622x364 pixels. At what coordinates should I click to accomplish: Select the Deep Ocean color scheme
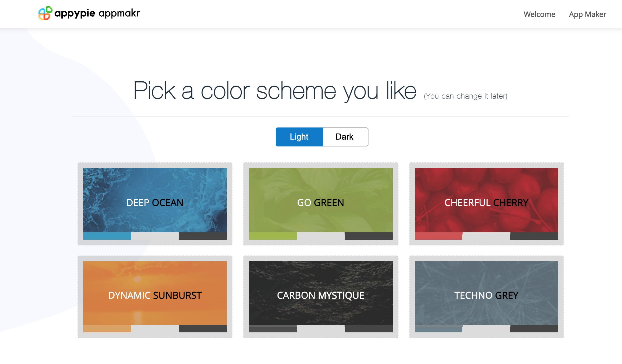155,200
